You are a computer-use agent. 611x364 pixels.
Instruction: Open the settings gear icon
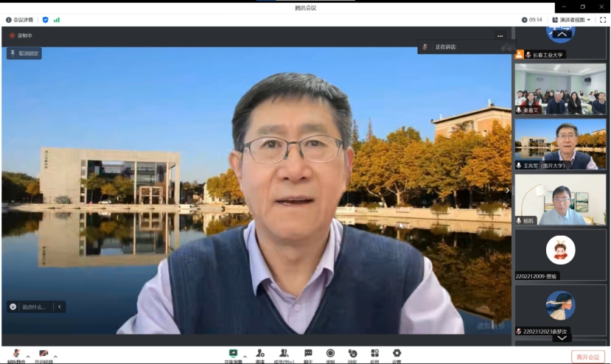(397, 354)
